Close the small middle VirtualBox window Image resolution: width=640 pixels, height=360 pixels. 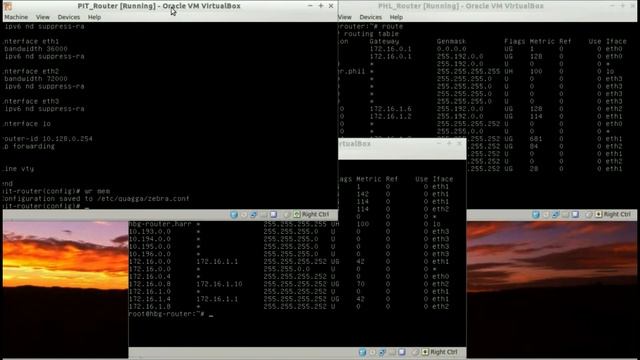(460, 144)
